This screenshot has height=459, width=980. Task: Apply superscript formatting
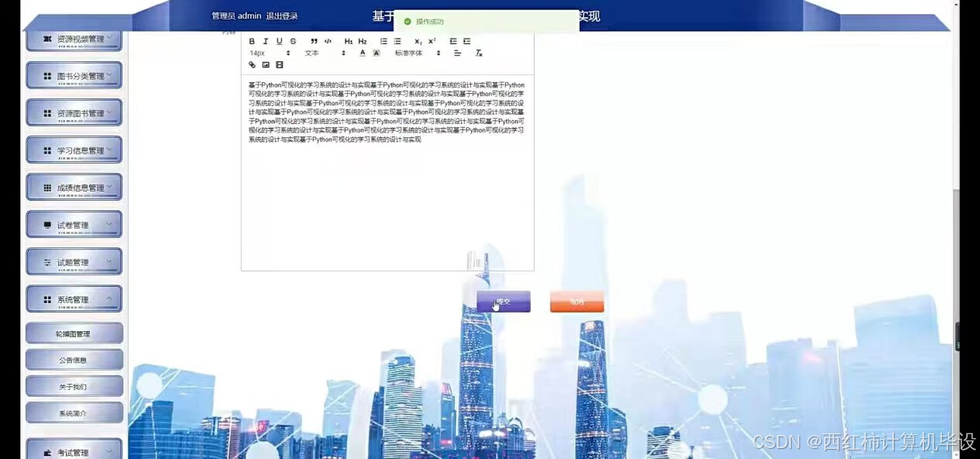point(432,41)
